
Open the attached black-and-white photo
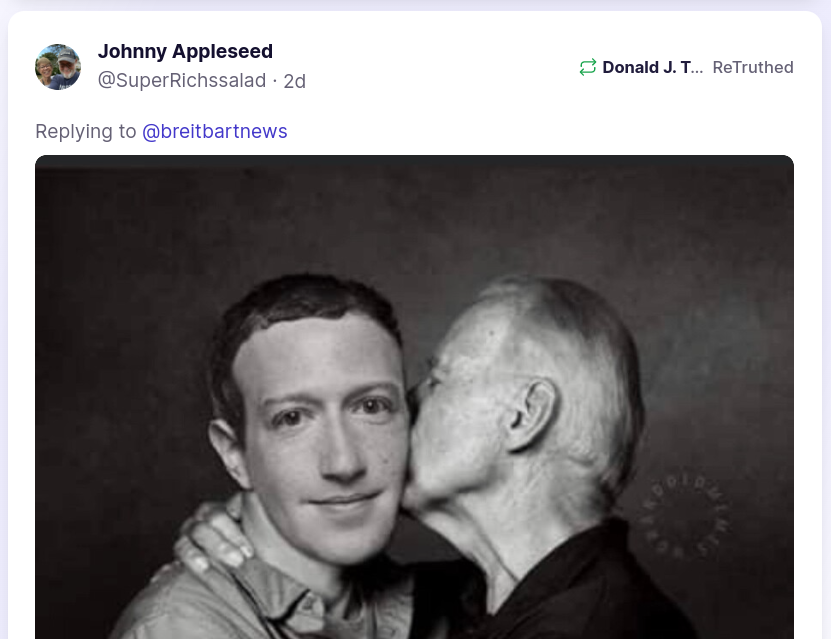pyautogui.click(x=414, y=397)
